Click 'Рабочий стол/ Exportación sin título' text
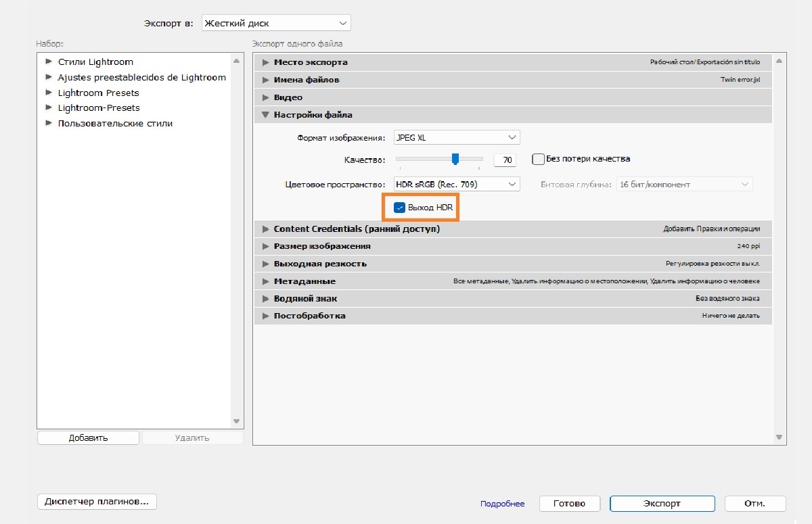 coord(705,62)
